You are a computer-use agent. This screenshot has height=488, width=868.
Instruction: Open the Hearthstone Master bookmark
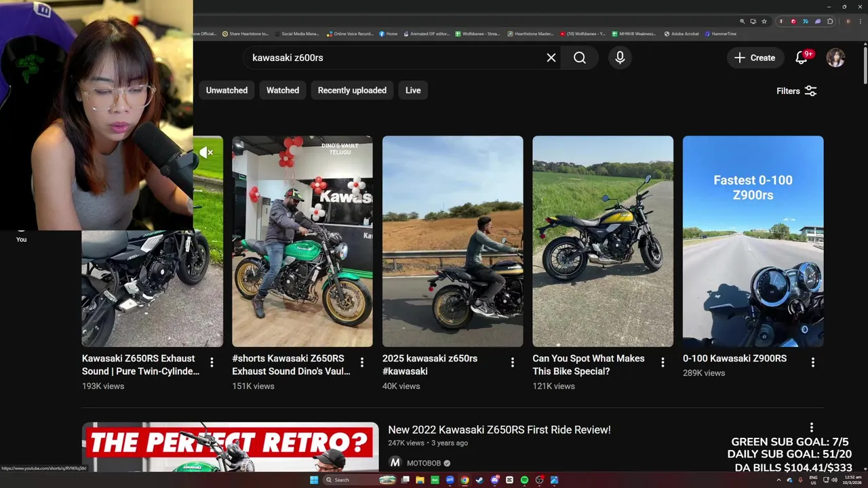click(x=530, y=34)
